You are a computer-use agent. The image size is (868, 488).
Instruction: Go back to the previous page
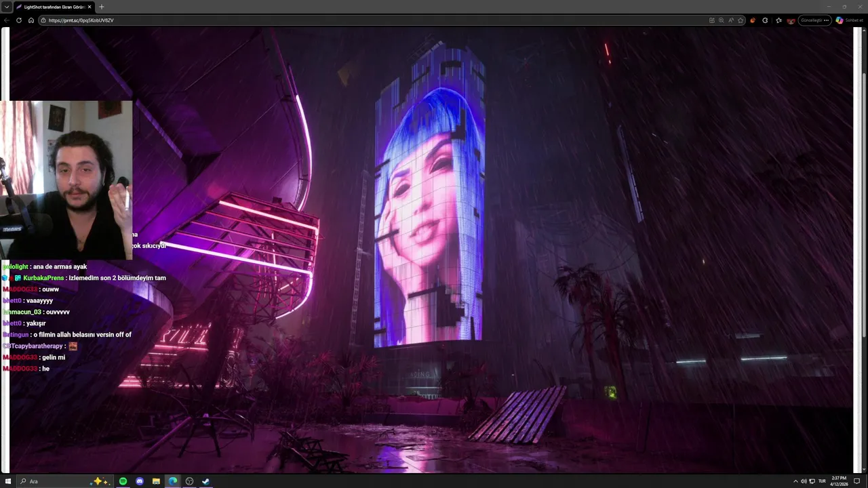(7, 20)
